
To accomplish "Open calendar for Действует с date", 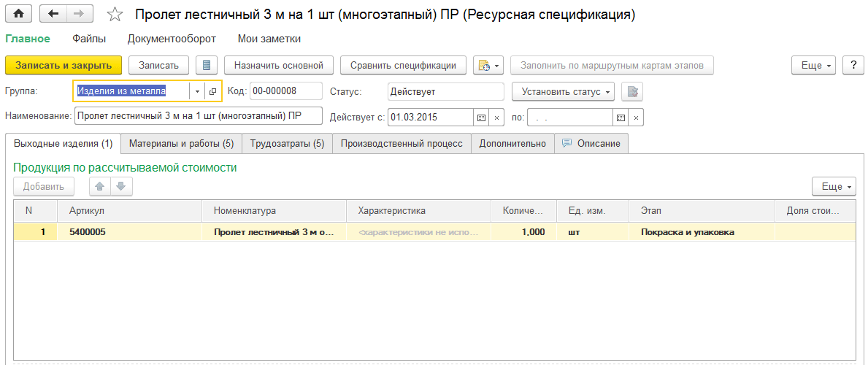I will pyautogui.click(x=481, y=118).
